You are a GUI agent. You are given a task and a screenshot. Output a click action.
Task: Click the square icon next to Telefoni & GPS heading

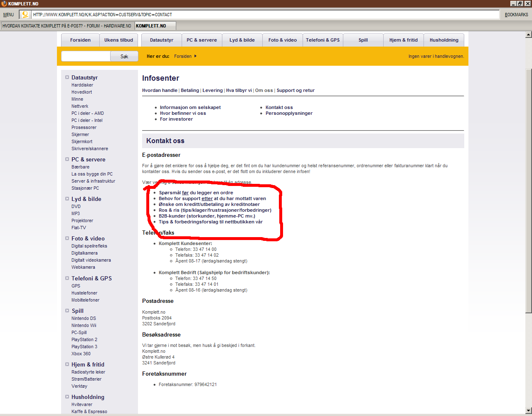tap(67, 278)
